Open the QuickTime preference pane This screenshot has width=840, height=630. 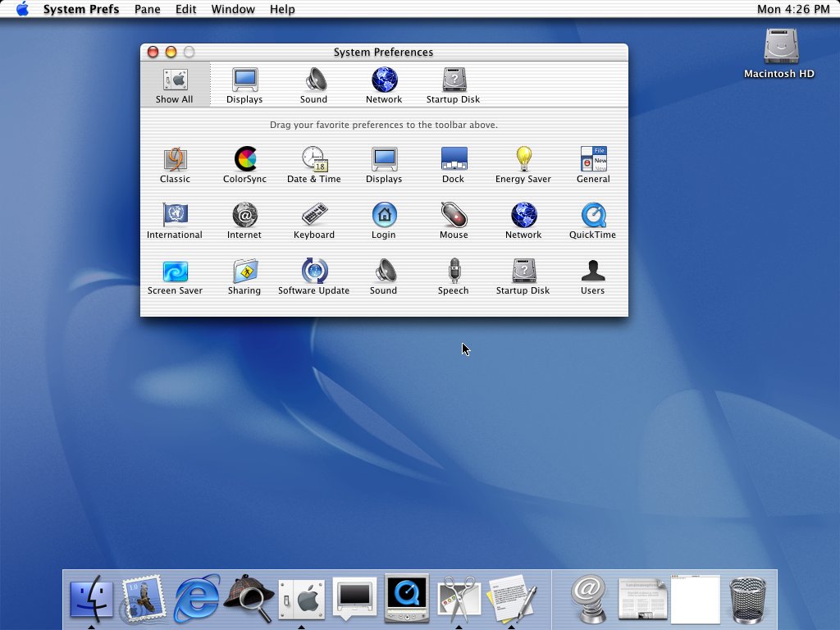point(592,221)
